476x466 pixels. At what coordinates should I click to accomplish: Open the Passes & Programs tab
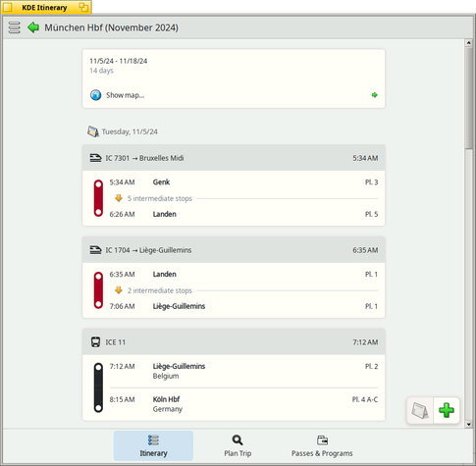coord(322,445)
